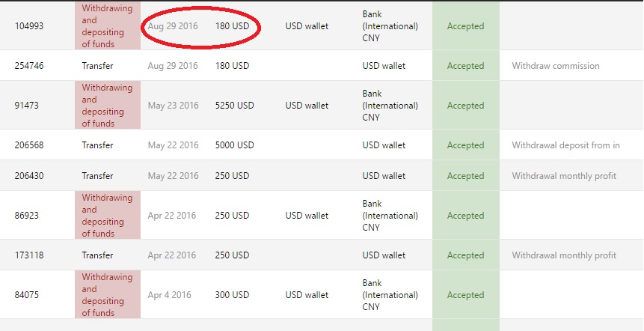
Task: Click transaction ID 206568
Action: 29,145
